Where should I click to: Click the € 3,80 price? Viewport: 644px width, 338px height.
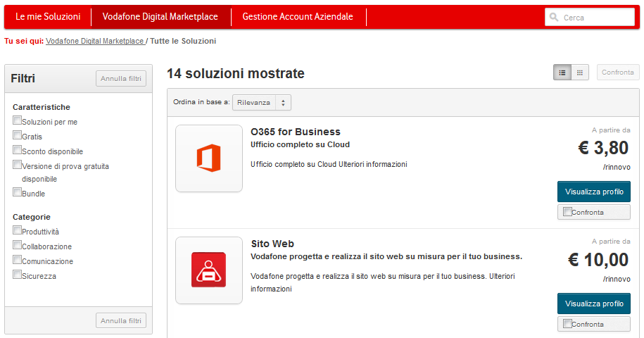[x=603, y=148]
